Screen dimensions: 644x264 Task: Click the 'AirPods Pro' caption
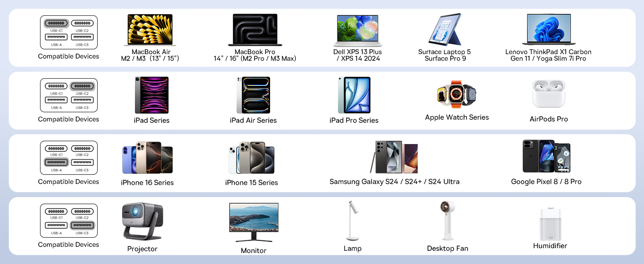[549, 119]
